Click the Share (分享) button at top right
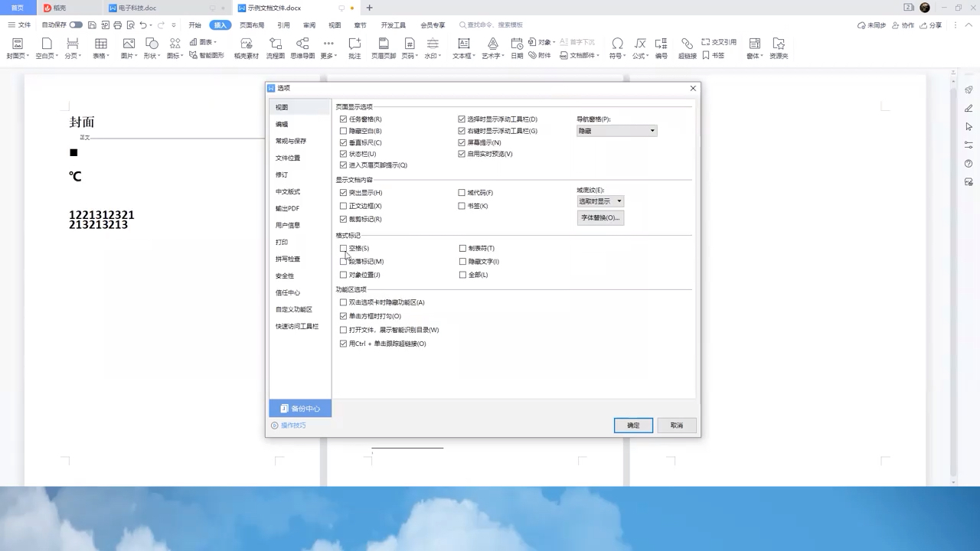The image size is (980, 551). (x=931, y=25)
